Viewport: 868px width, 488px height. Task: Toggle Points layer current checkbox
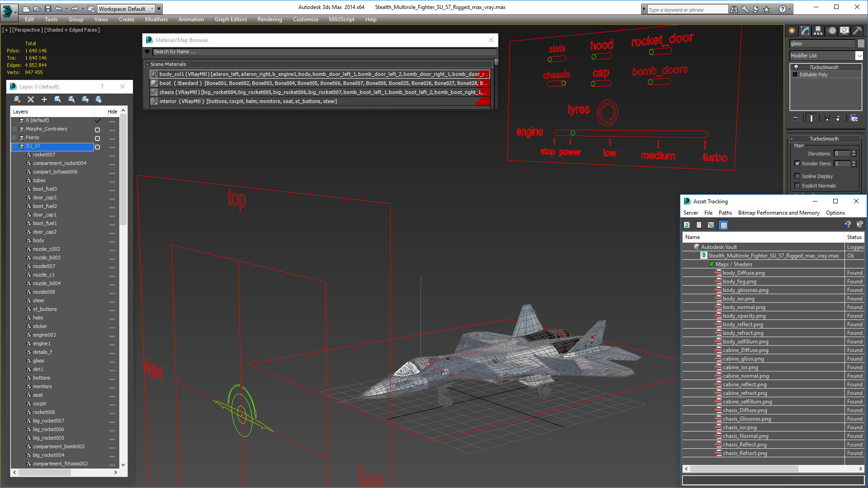(x=97, y=138)
